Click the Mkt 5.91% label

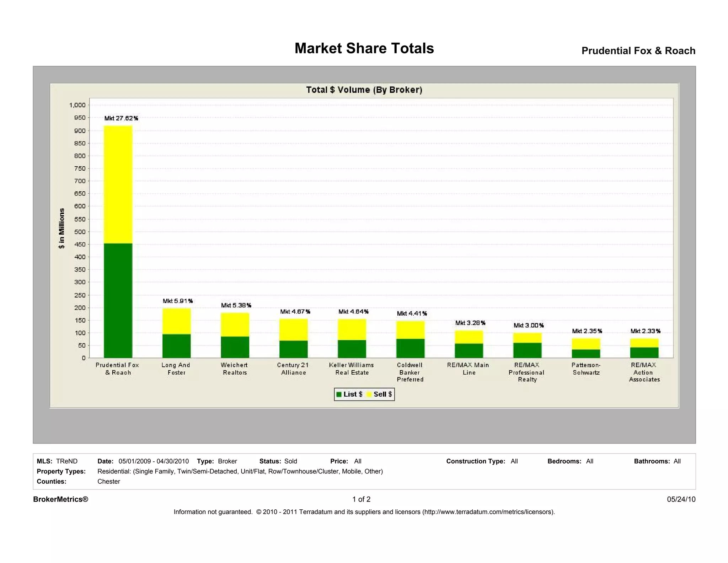click(178, 301)
